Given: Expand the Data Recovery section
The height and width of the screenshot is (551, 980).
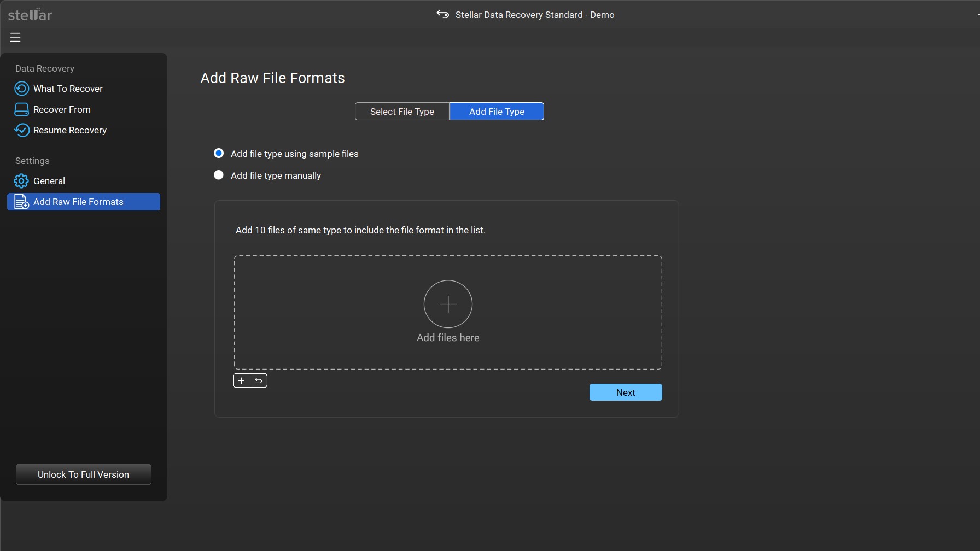Looking at the screenshot, I should [x=45, y=68].
